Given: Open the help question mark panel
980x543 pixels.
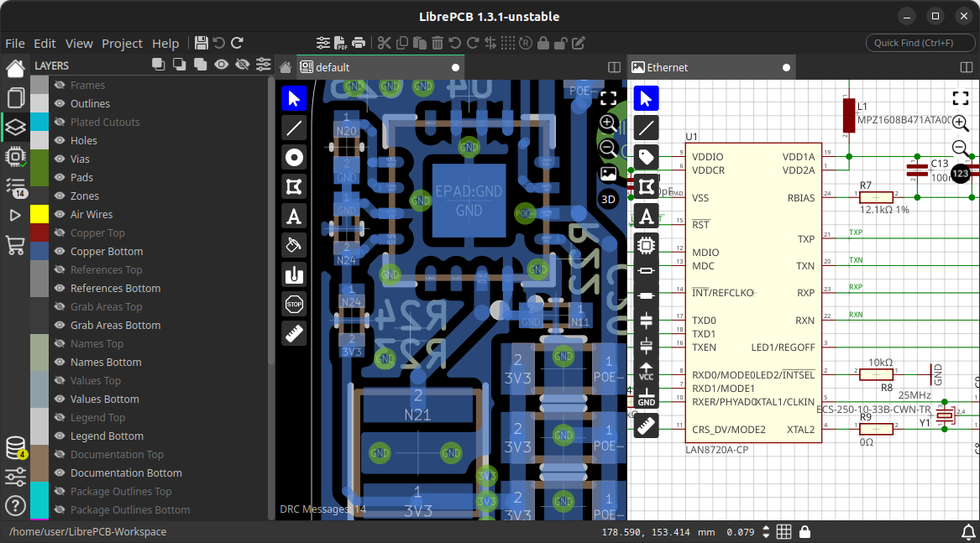Looking at the screenshot, I should tap(15, 505).
